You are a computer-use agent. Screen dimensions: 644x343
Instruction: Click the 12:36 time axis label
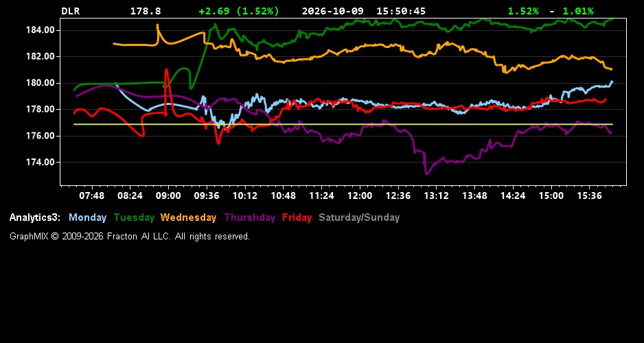coord(398,196)
